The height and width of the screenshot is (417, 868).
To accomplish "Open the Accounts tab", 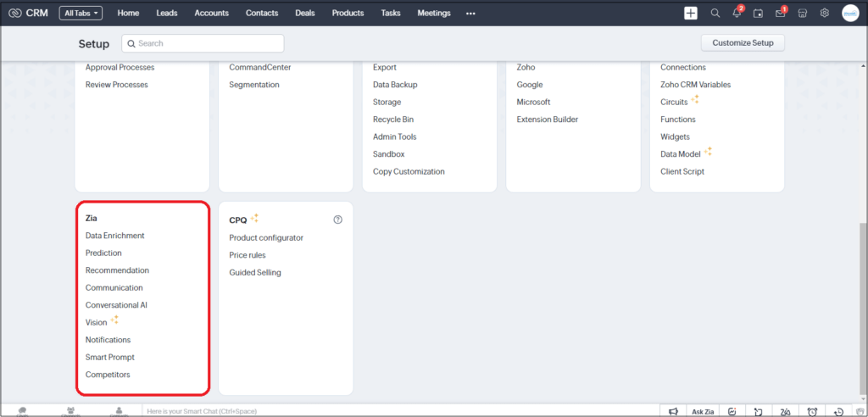I will point(211,13).
